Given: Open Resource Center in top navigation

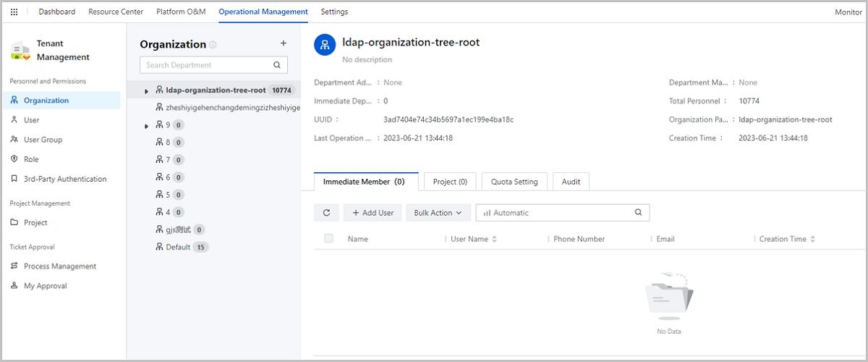Looking at the screenshot, I should [116, 12].
